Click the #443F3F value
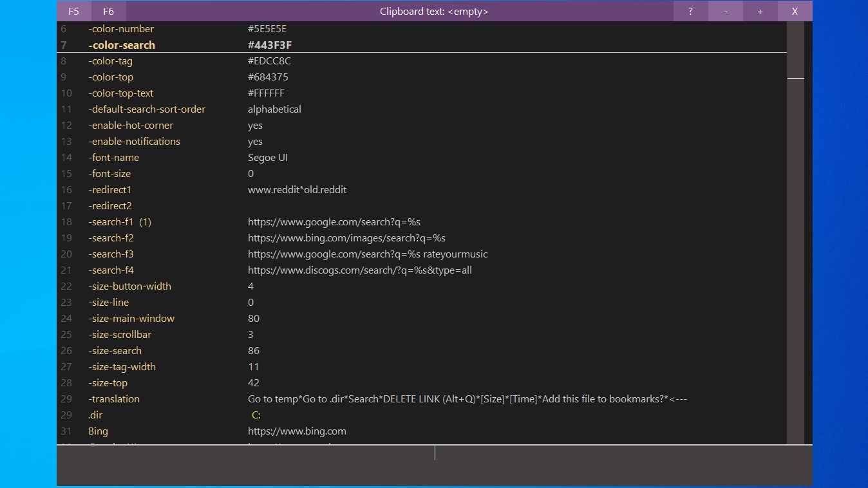868x488 pixels. pyautogui.click(x=270, y=45)
